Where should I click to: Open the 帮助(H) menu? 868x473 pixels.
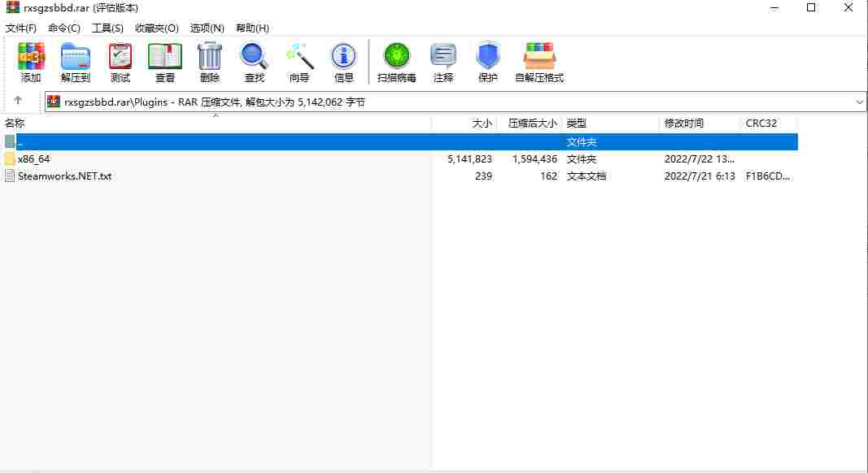click(252, 28)
